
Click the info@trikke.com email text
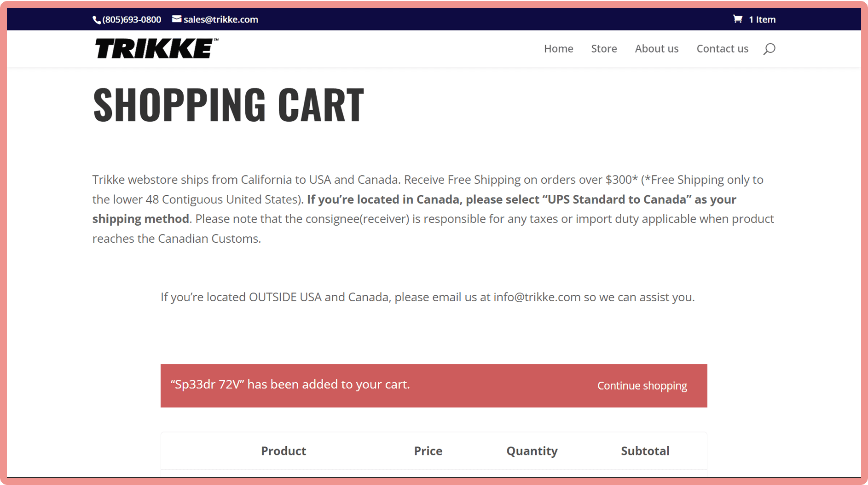537,298
